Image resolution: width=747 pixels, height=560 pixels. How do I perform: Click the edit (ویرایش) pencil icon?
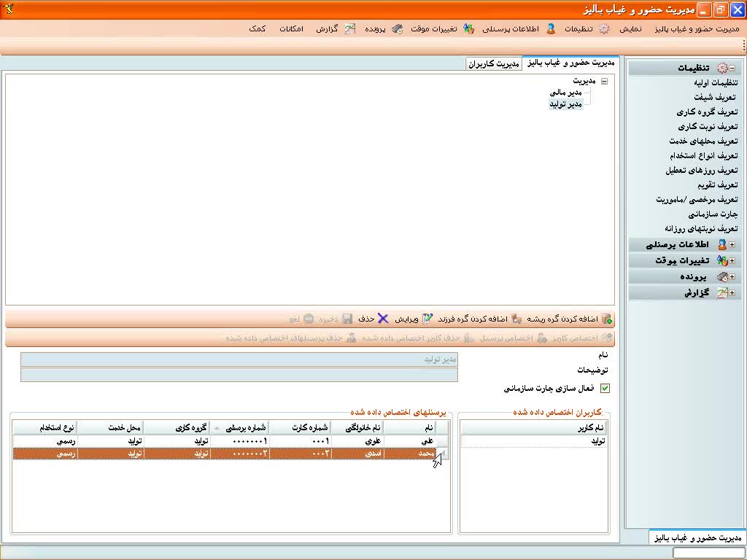[x=427, y=319]
